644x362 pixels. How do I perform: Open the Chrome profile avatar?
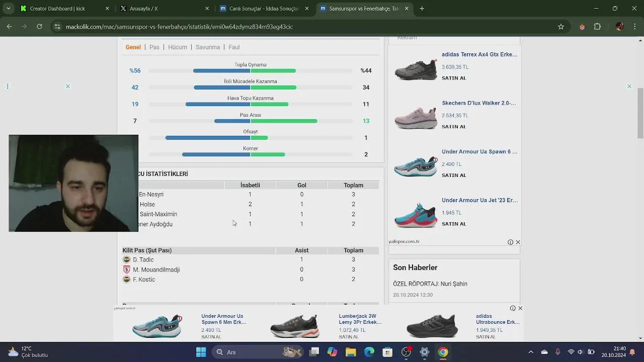tap(619, 27)
